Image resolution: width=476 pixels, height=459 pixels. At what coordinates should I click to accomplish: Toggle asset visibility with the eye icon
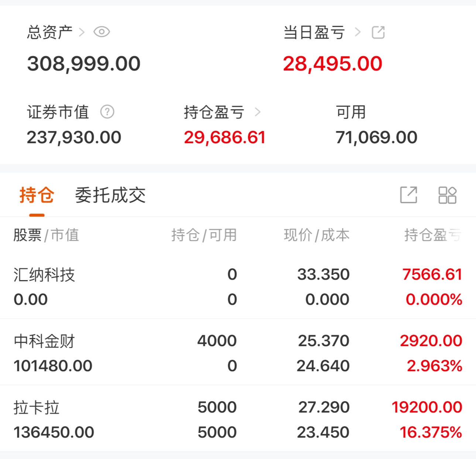102,32
